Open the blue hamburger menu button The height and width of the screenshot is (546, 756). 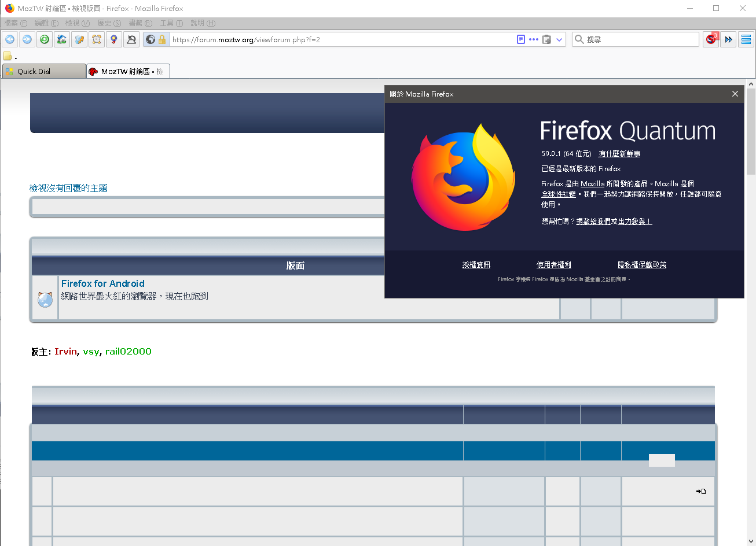click(x=746, y=39)
